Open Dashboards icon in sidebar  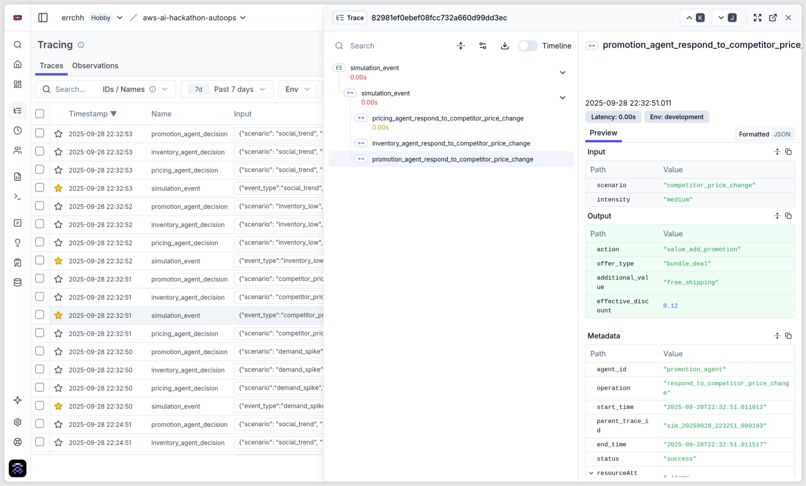click(x=17, y=84)
